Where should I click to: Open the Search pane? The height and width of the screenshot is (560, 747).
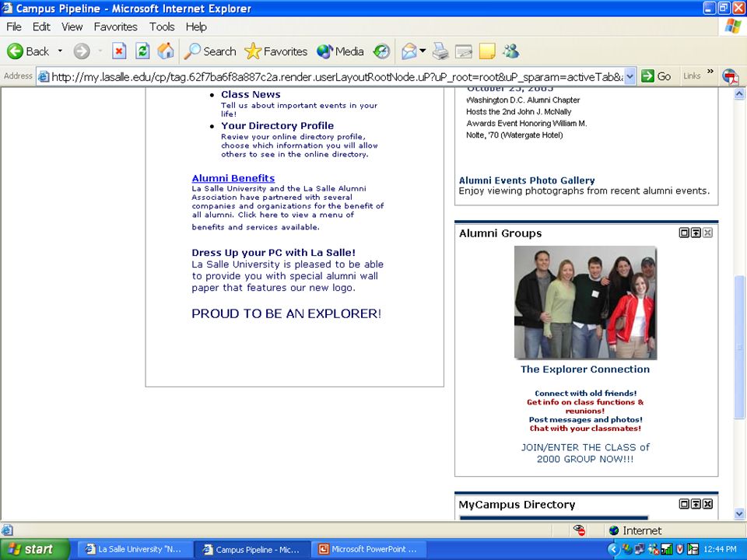click(210, 51)
